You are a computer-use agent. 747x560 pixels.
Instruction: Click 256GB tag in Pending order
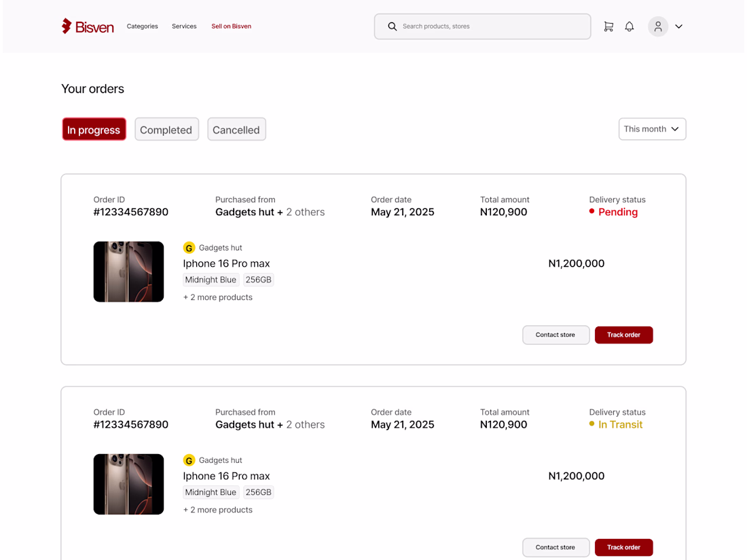coord(258,280)
